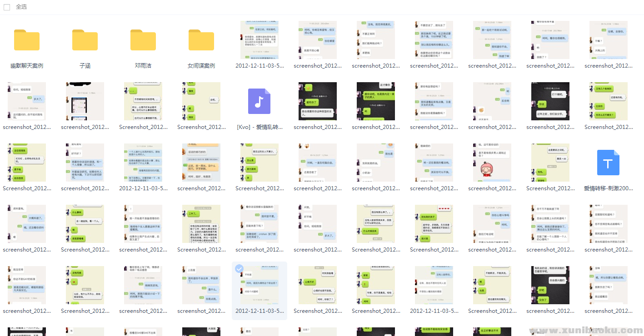Select the blue T text document icon
The image size is (644, 336).
(x=608, y=163)
